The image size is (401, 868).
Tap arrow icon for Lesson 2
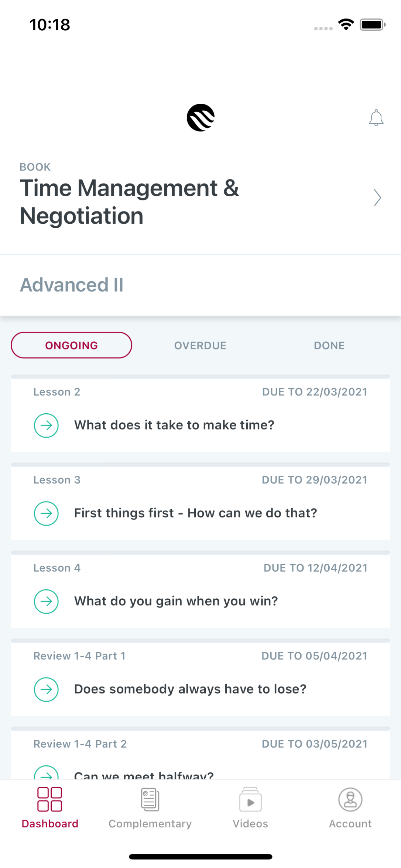point(46,425)
